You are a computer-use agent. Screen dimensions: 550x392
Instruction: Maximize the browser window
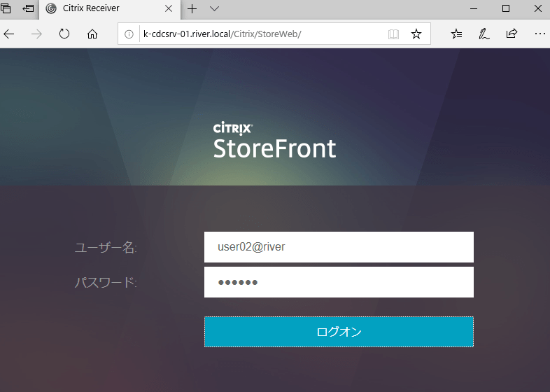coord(506,9)
